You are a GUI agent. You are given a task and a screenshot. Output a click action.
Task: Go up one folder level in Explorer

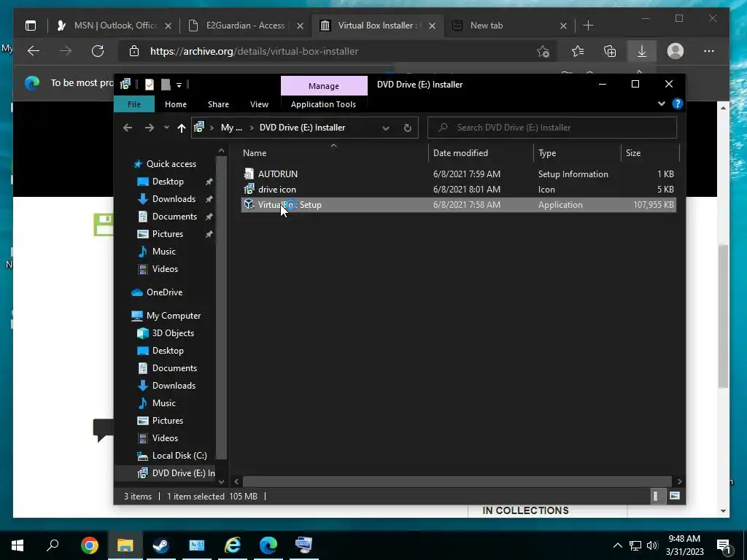[x=181, y=128]
